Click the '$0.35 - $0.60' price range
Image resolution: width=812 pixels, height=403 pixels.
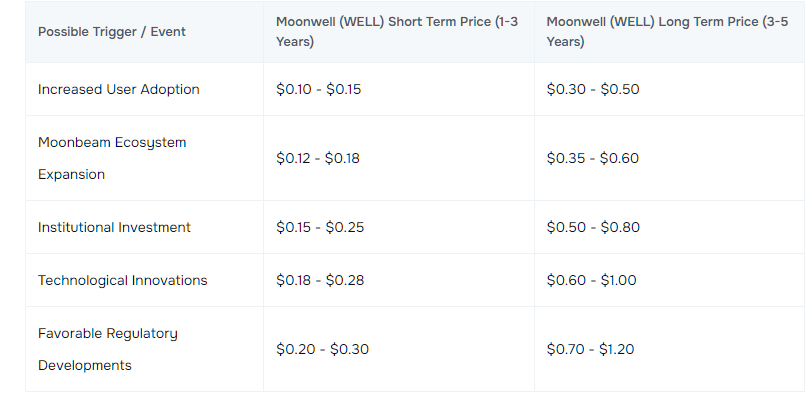point(593,158)
